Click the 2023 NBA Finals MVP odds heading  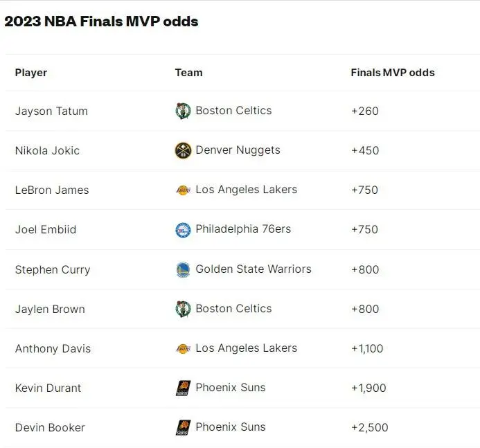[101, 21]
